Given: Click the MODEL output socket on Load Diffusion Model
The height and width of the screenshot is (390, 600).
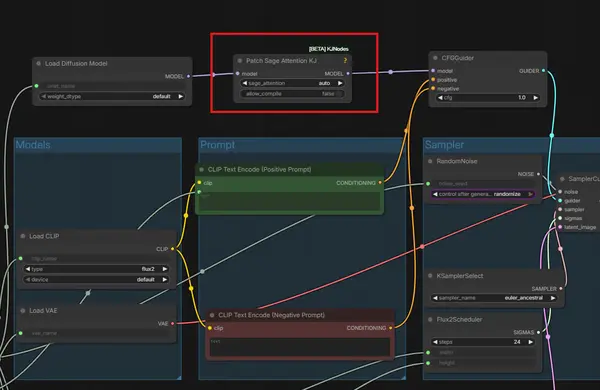Looking at the screenshot, I should (188, 77).
